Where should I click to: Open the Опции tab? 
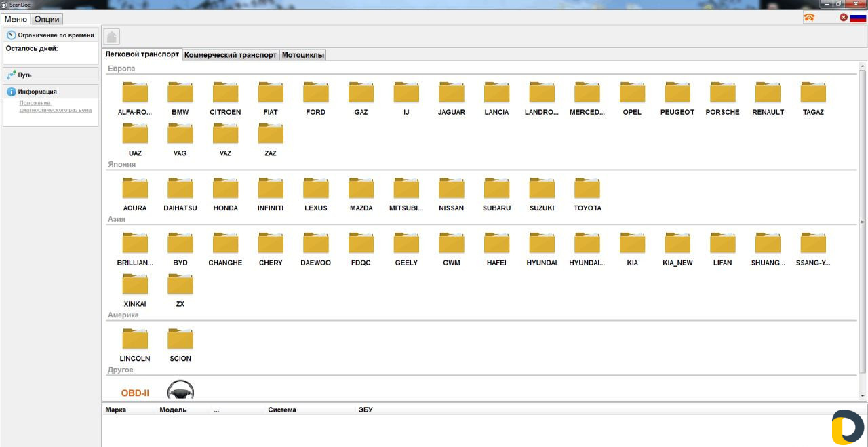point(47,19)
